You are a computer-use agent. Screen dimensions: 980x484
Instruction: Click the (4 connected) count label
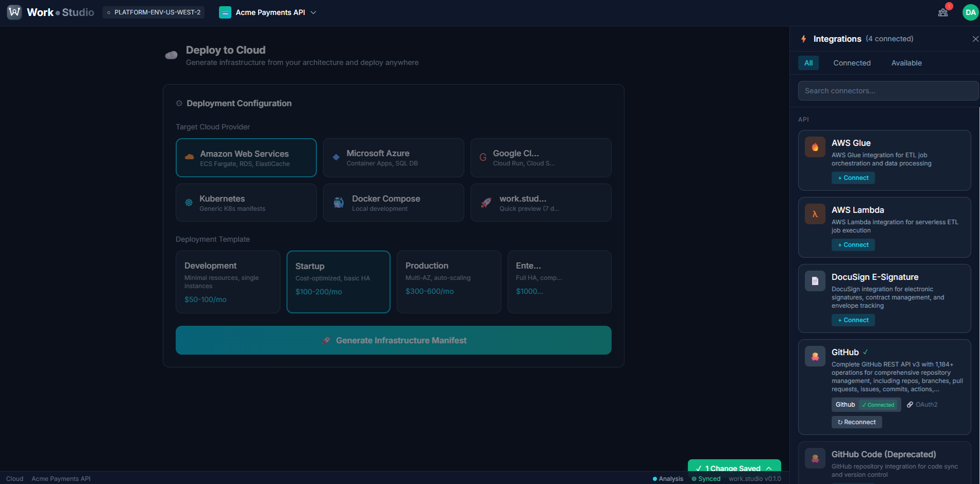point(889,39)
